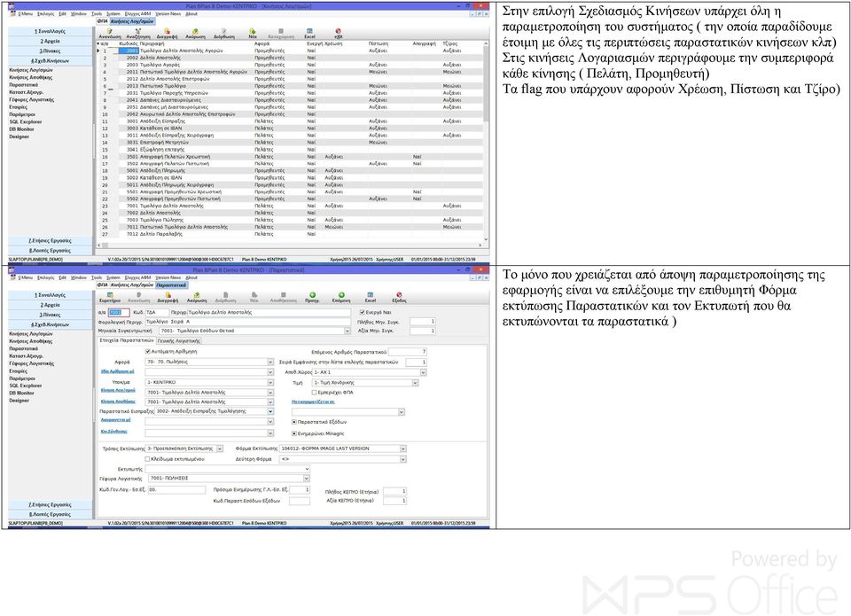The width and height of the screenshot is (851, 616).
Task: Open the Φόρμα Εκτύπωσης dropdown
Action: click(x=402, y=448)
